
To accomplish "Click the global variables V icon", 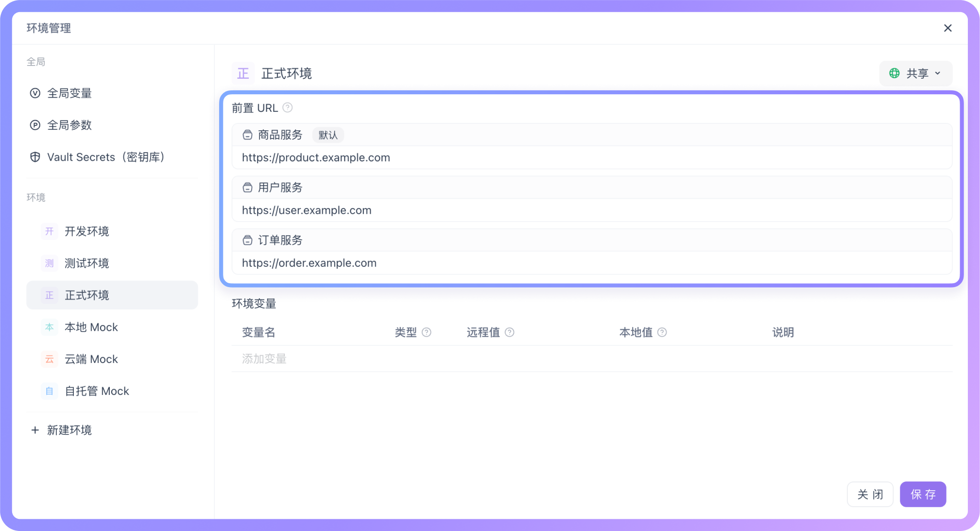I will tap(35, 93).
